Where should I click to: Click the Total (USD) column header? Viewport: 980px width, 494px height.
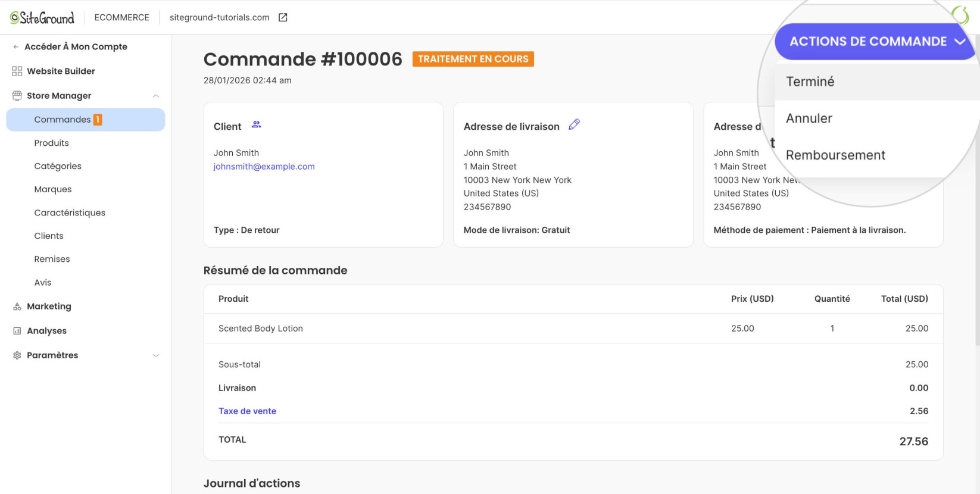tap(904, 299)
